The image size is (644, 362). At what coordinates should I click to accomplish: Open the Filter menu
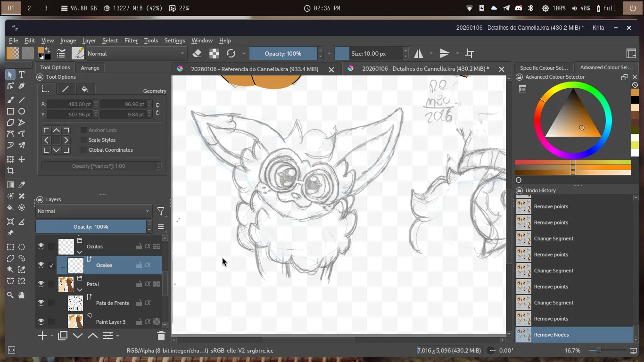click(x=131, y=41)
